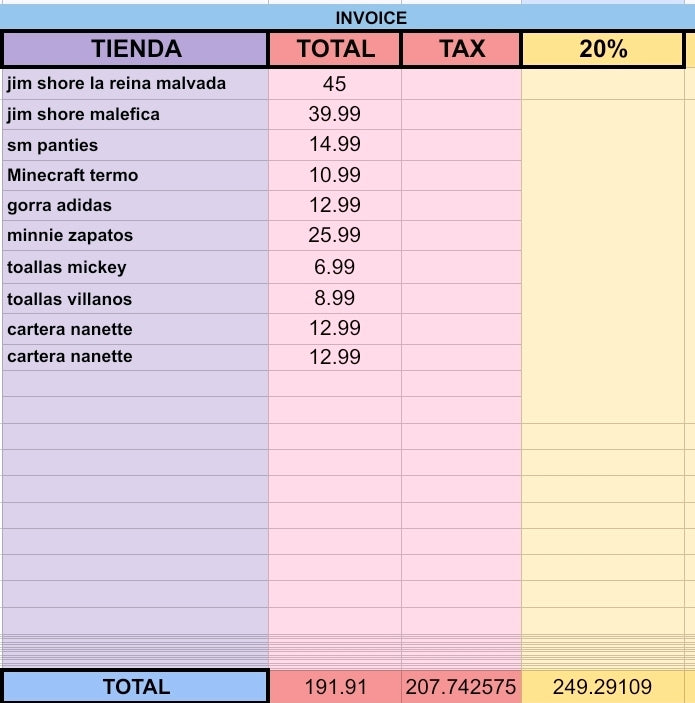
Task: Click the 207.742575 tax total cell
Action: click(x=461, y=686)
